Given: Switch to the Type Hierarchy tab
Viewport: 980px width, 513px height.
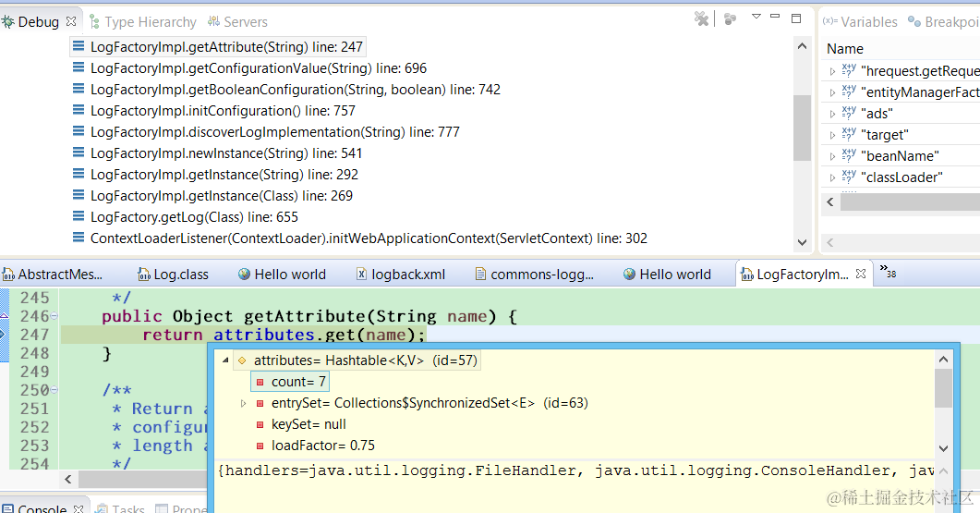Looking at the screenshot, I should click(143, 22).
